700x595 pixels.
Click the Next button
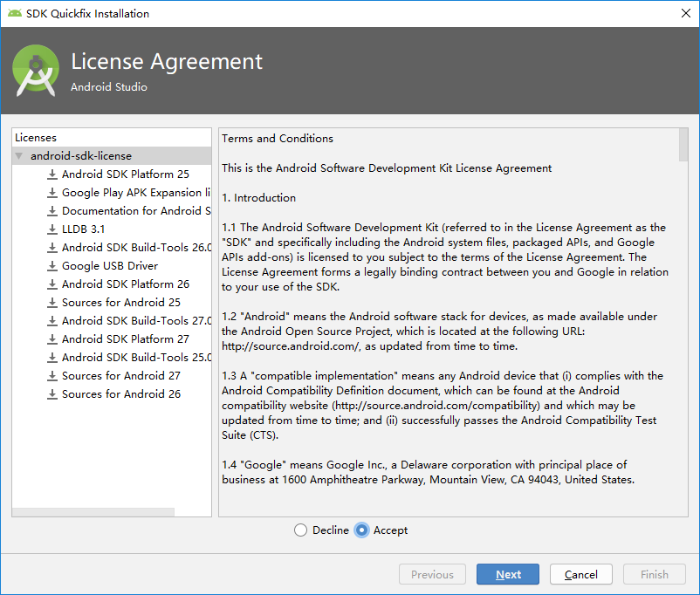click(x=508, y=574)
